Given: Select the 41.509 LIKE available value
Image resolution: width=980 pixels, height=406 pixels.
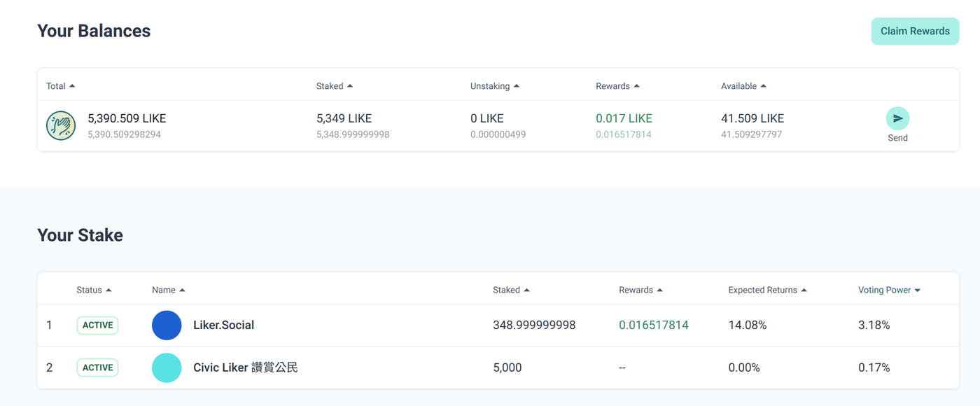Looking at the screenshot, I should (x=752, y=118).
